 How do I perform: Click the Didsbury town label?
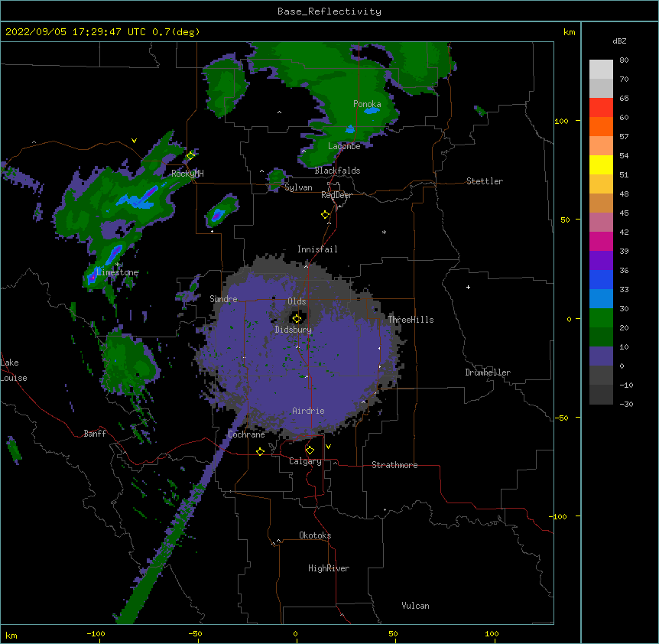pos(294,330)
